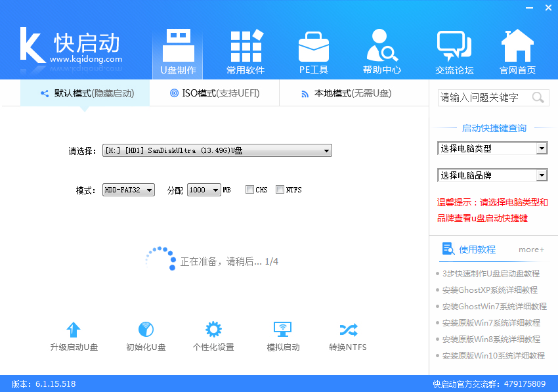Click the 模拟启动 monitor icon
558x392 pixels.
[282, 330]
